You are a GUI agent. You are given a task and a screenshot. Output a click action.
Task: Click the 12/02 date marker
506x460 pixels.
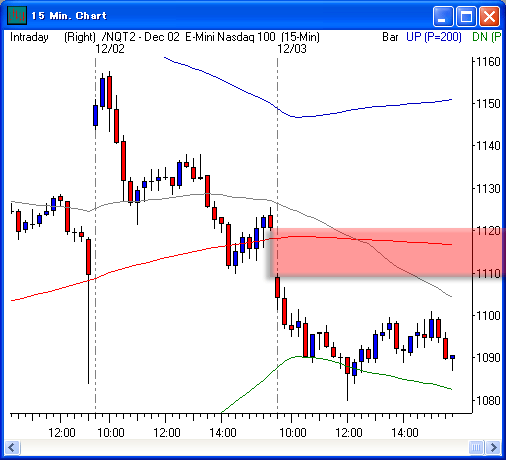110,49
